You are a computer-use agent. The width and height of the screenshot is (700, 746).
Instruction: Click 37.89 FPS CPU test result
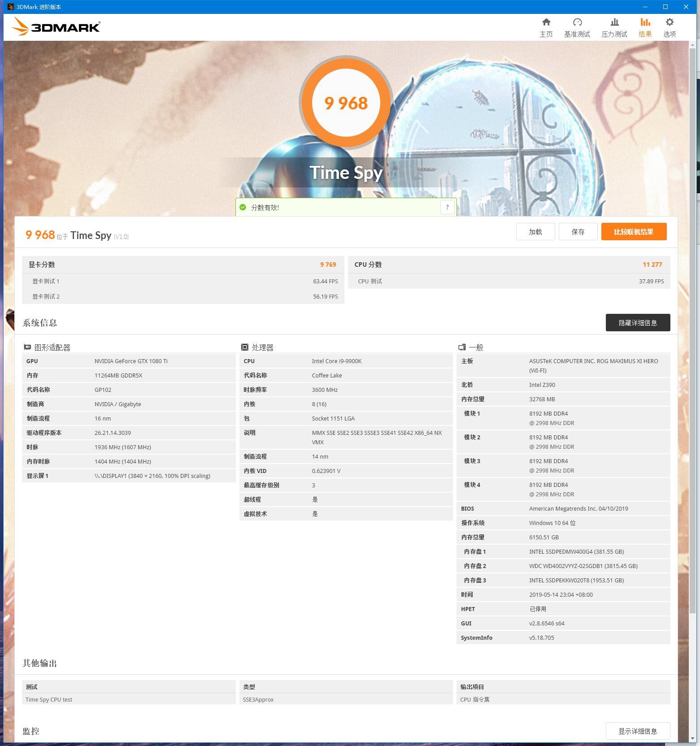click(x=651, y=281)
